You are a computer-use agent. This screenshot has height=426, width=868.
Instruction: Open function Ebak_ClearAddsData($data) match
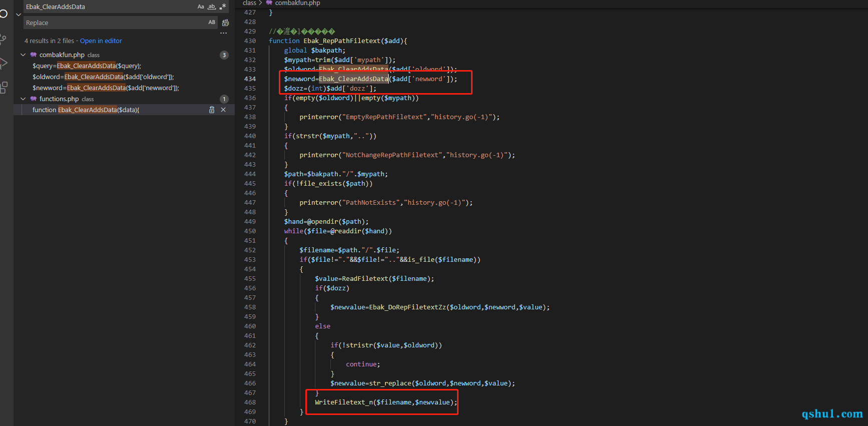pos(86,110)
